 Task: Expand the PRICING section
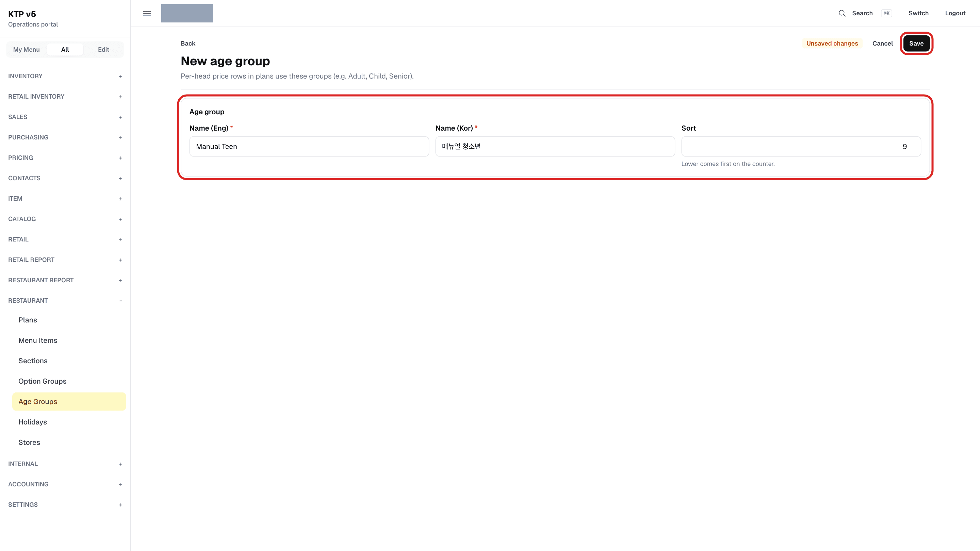click(x=65, y=158)
